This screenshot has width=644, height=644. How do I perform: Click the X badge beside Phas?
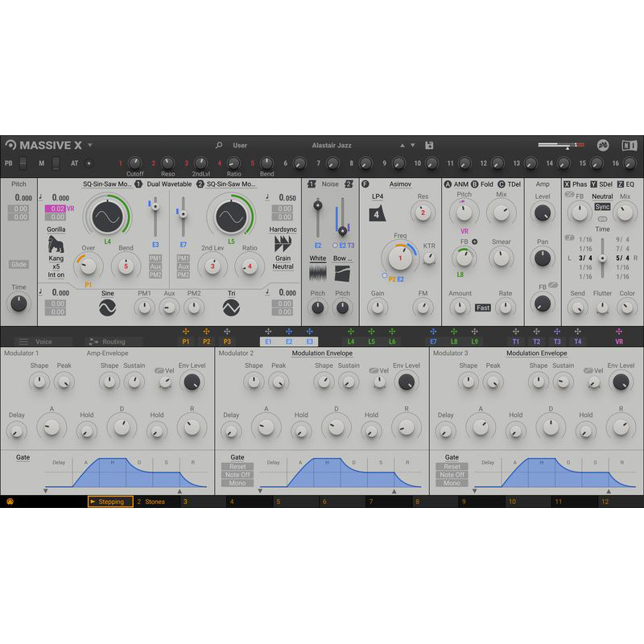click(x=568, y=184)
